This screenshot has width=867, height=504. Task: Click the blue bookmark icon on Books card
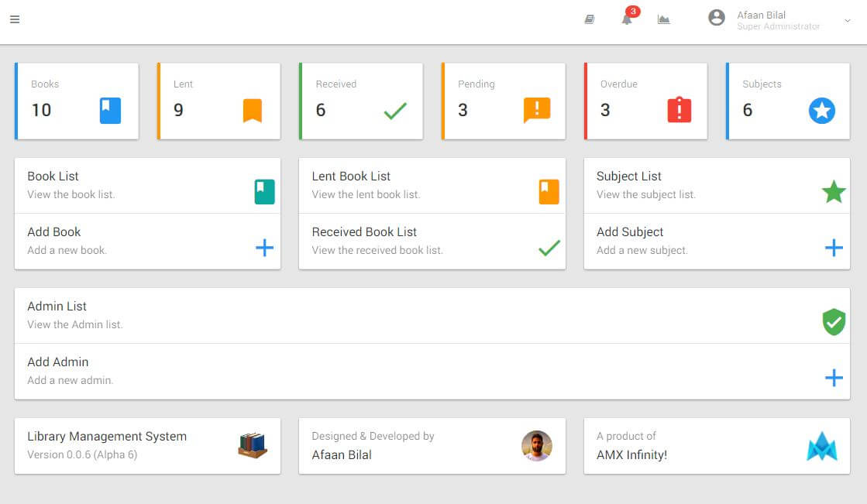tap(109, 111)
